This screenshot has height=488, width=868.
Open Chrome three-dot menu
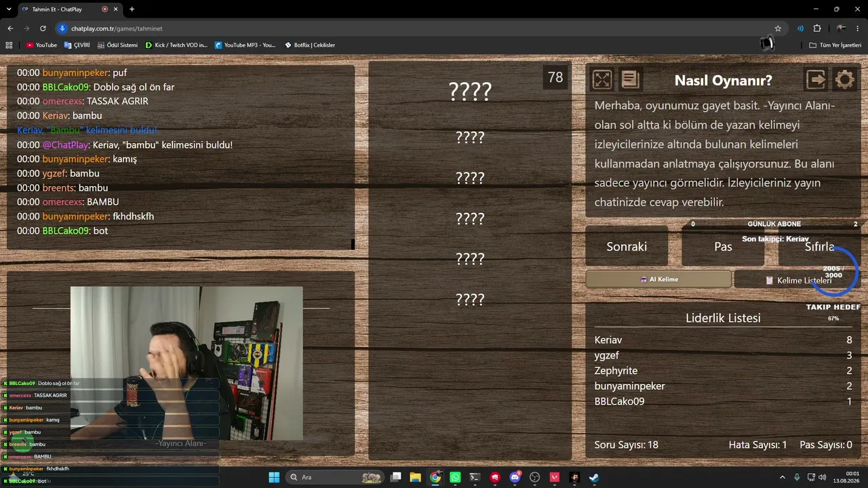click(x=858, y=28)
